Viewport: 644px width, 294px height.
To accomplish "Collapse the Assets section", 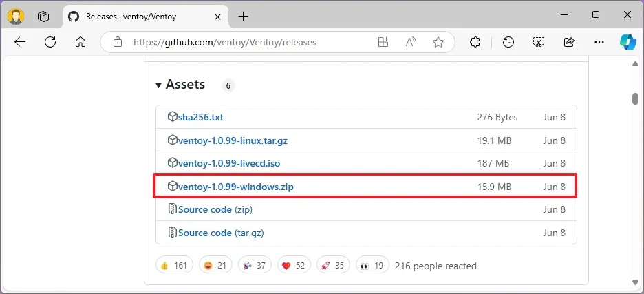I will [159, 85].
